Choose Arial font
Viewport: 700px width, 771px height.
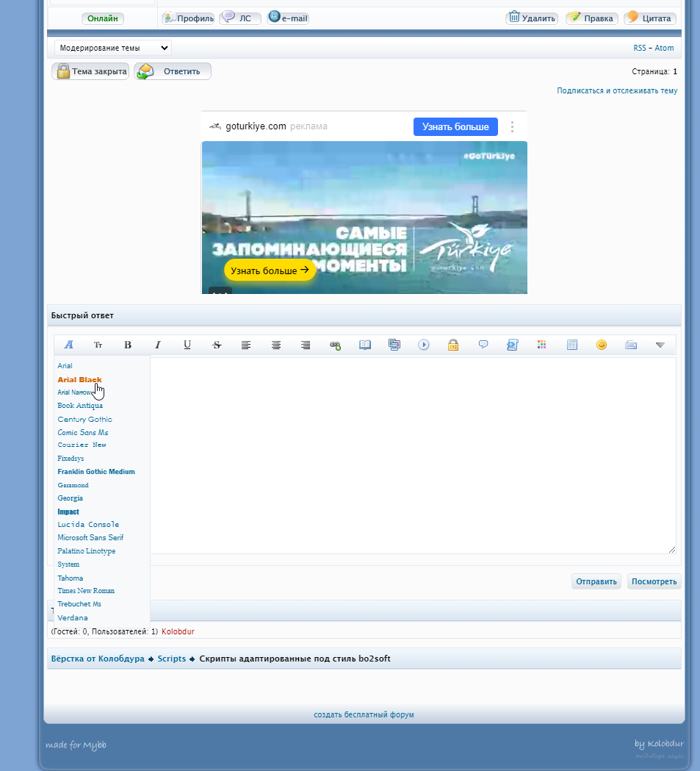[x=65, y=366]
